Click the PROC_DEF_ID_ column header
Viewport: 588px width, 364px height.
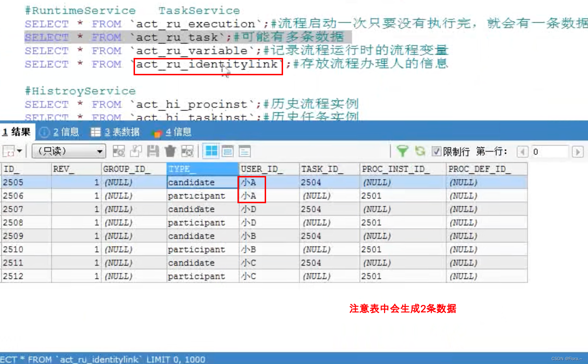pyautogui.click(x=487, y=169)
